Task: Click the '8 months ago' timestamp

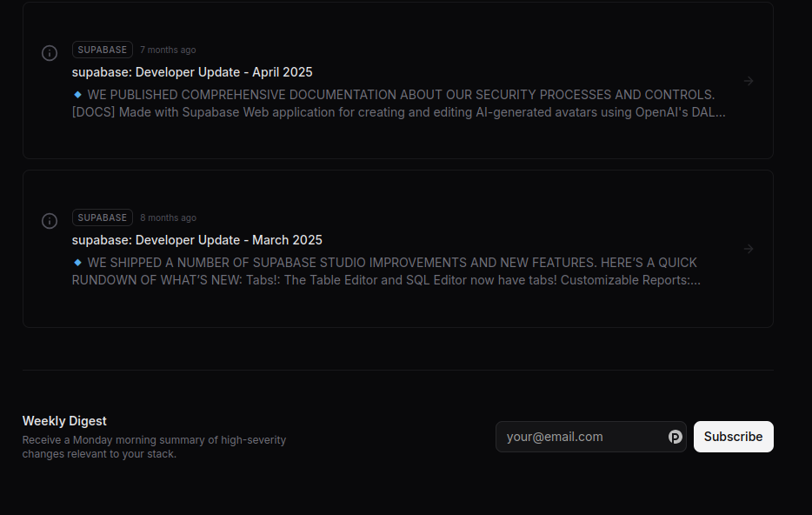Action: tap(169, 217)
